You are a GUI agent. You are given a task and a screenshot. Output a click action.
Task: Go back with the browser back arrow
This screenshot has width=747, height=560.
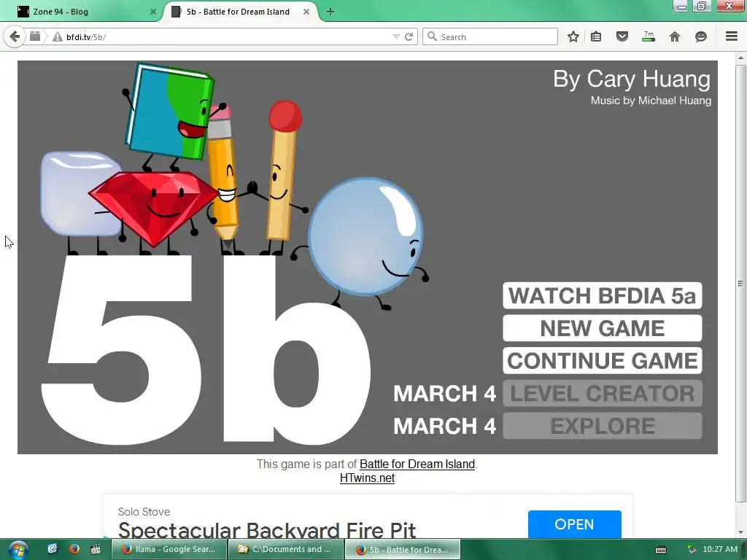pos(15,36)
